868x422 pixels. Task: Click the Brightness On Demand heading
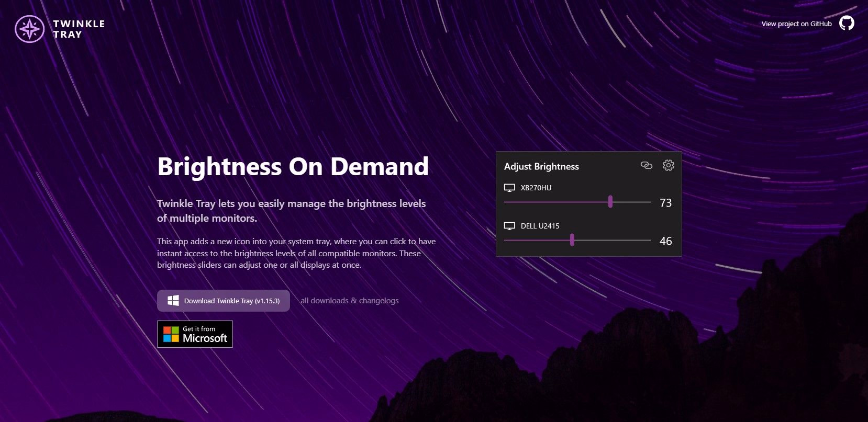[293, 167]
